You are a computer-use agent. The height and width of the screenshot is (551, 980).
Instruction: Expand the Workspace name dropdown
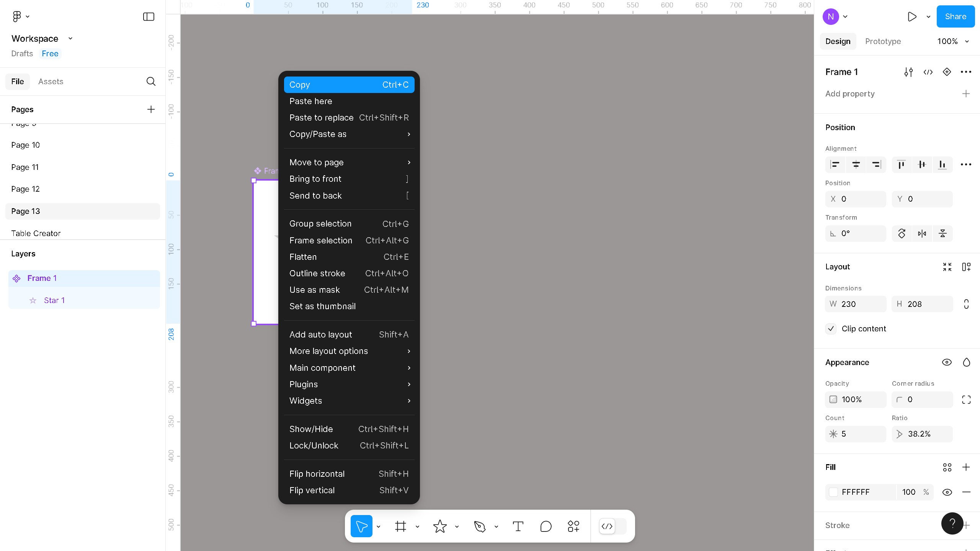70,39
